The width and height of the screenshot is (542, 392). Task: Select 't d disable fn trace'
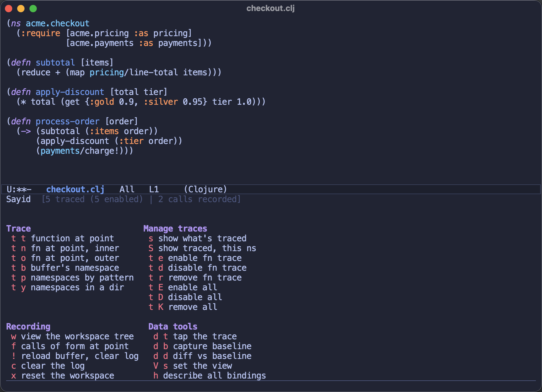197,268
